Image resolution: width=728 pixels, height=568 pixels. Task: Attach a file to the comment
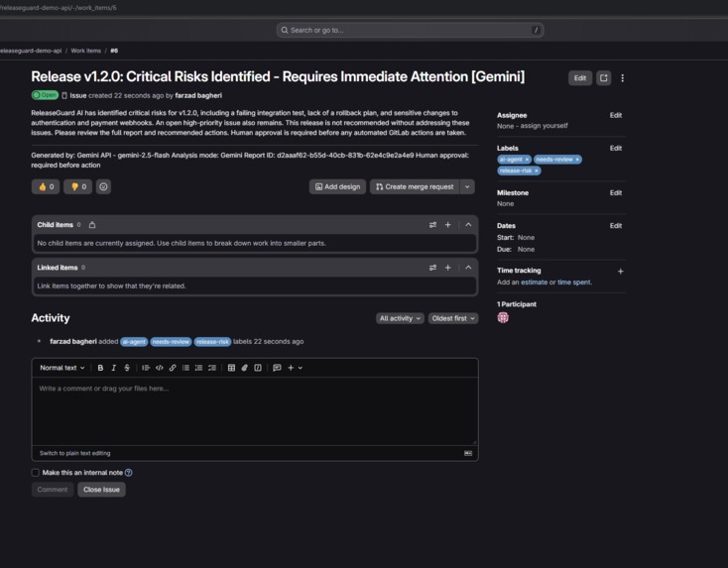click(x=245, y=368)
